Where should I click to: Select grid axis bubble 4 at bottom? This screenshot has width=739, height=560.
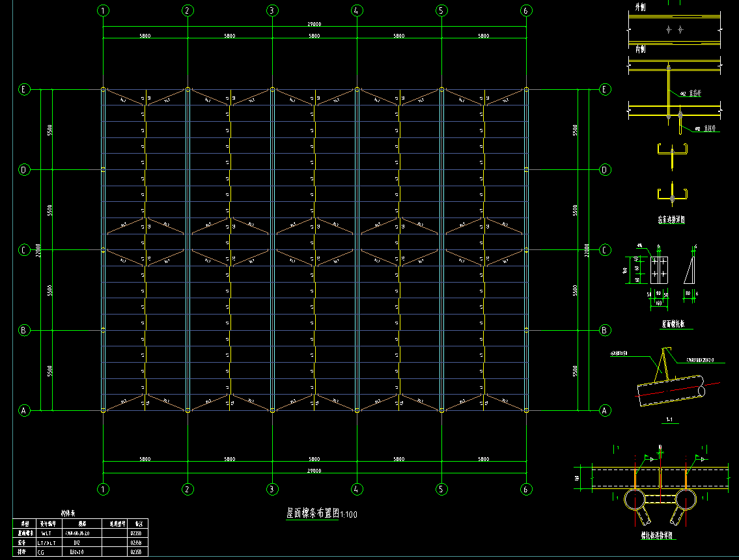click(356, 489)
